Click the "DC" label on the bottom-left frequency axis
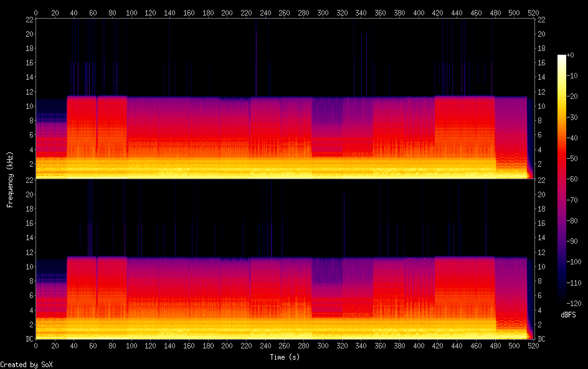The width and height of the screenshot is (588, 369). (29, 339)
